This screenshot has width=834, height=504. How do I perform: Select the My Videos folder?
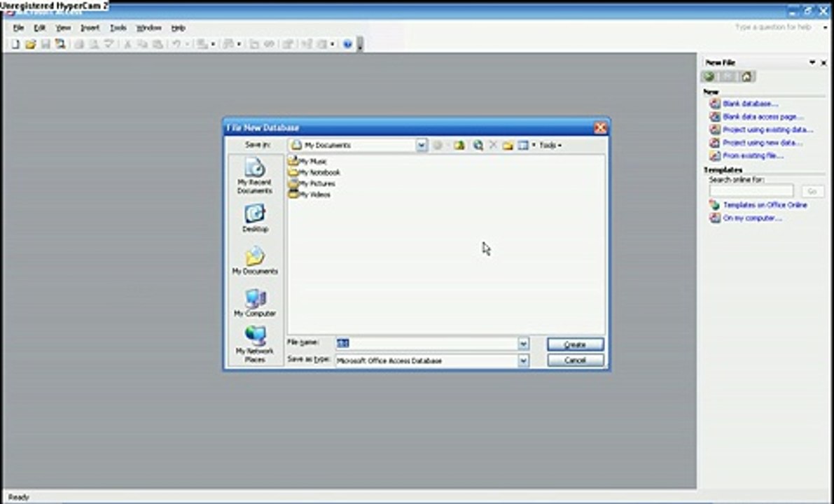point(309,195)
